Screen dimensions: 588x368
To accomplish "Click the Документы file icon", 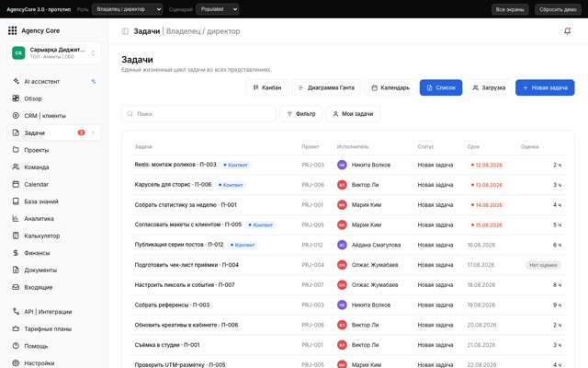I will click(x=16, y=270).
